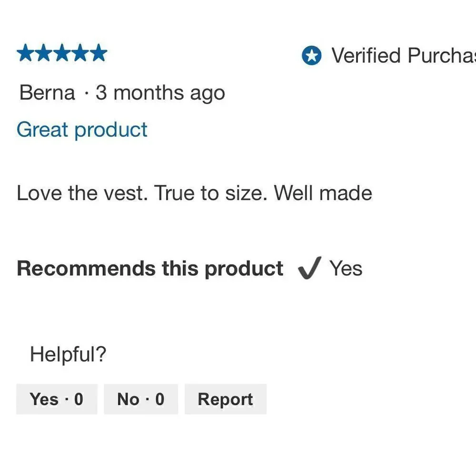476x476 pixels.
Task: Mark review unhelpful with No · 0
Action: click(x=141, y=399)
